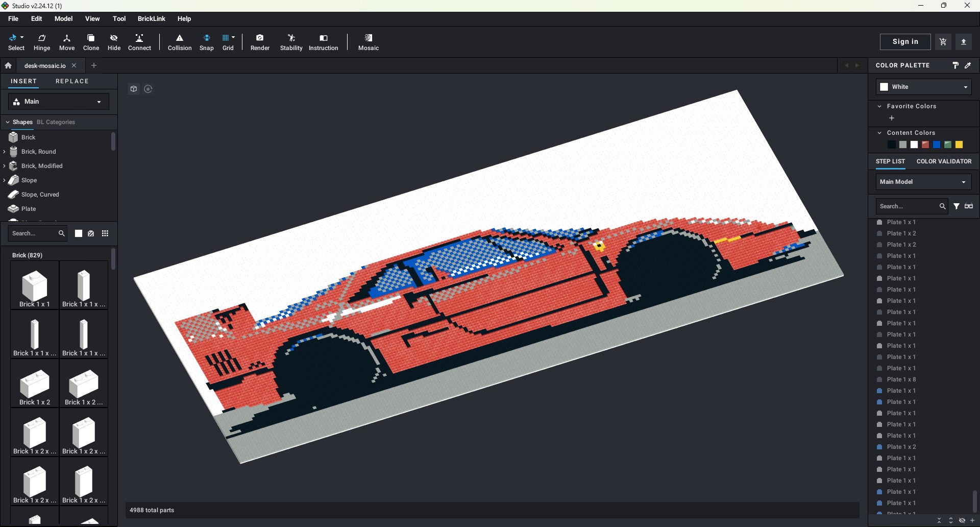Viewport: 980px width, 527px height.
Task: Collapse the Favorite Colors section
Action: point(879,106)
